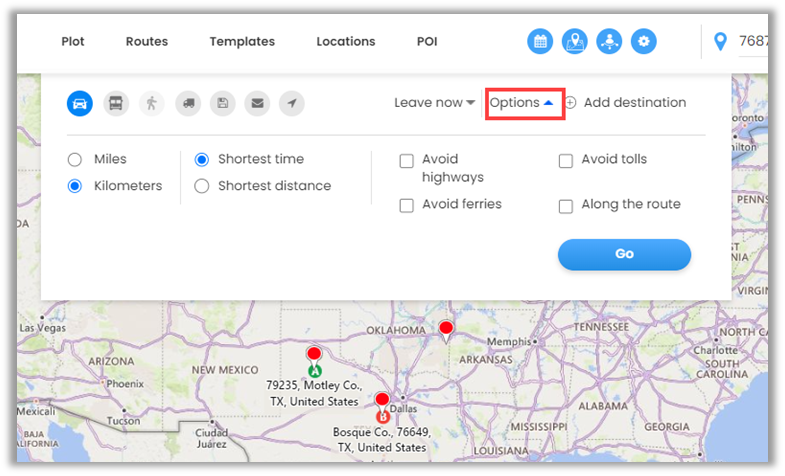Choose the walking mode icon
Viewport: 785px width, 476px height.
click(152, 103)
